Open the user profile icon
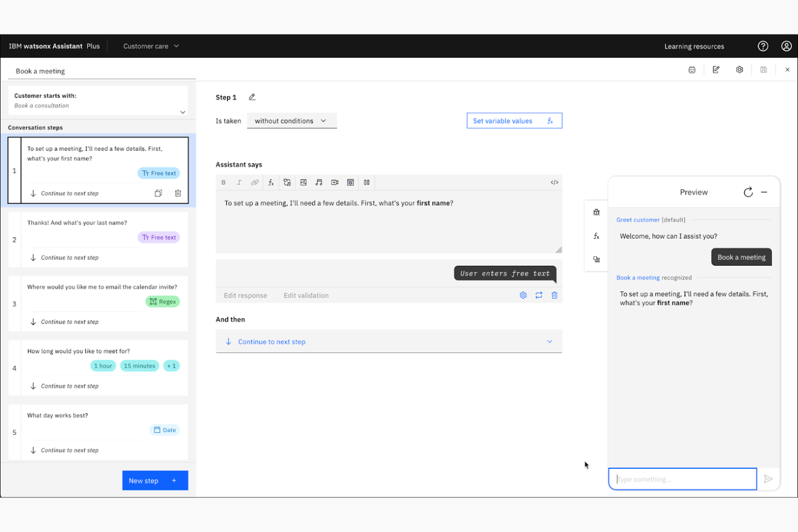Screen dimensions: 798x532 click(786, 46)
